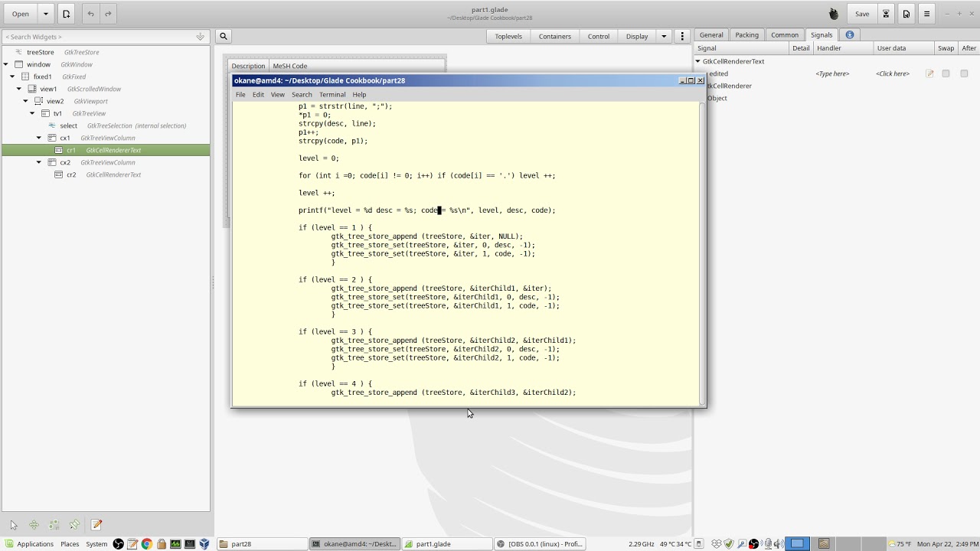Click the Glade Save button
980x551 pixels.
click(862, 14)
